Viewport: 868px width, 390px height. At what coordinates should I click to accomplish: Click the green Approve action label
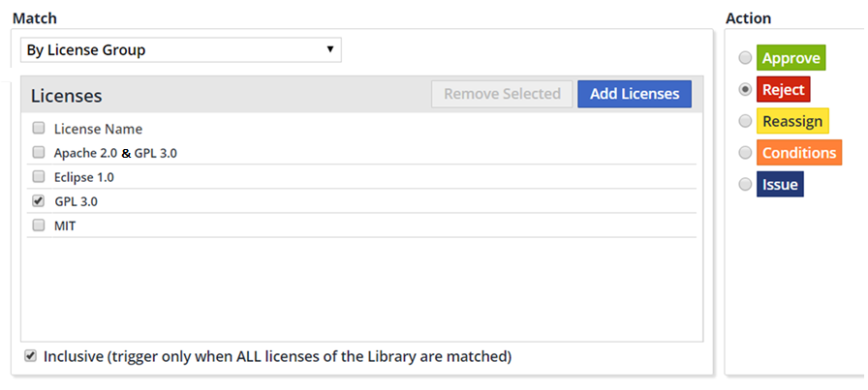pos(790,58)
